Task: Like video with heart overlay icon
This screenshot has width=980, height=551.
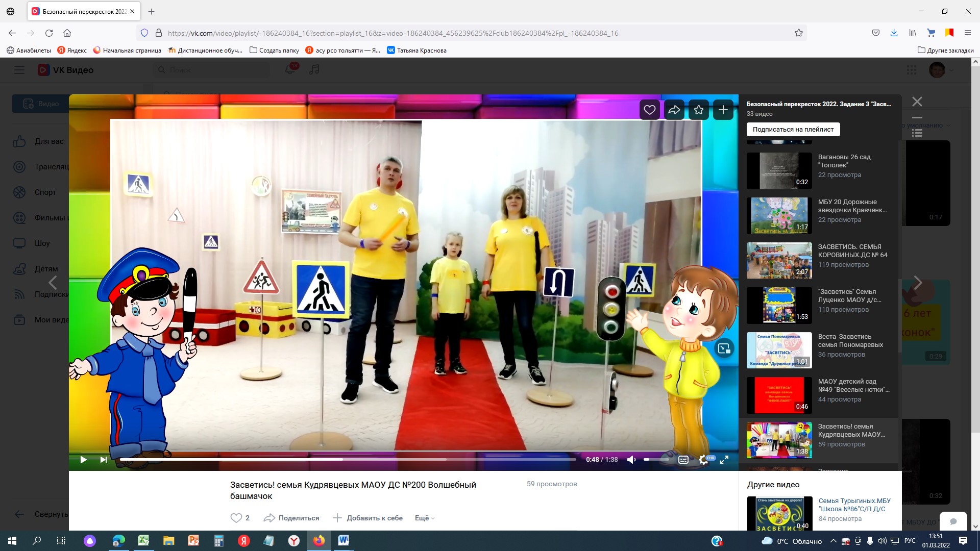Action: (x=649, y=110)
